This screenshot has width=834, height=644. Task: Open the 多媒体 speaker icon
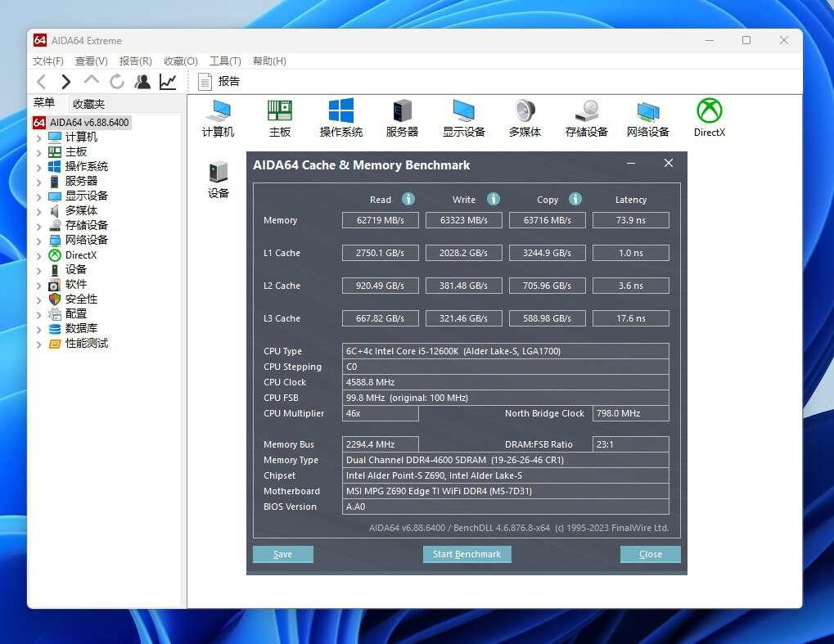tap(525, 111)
